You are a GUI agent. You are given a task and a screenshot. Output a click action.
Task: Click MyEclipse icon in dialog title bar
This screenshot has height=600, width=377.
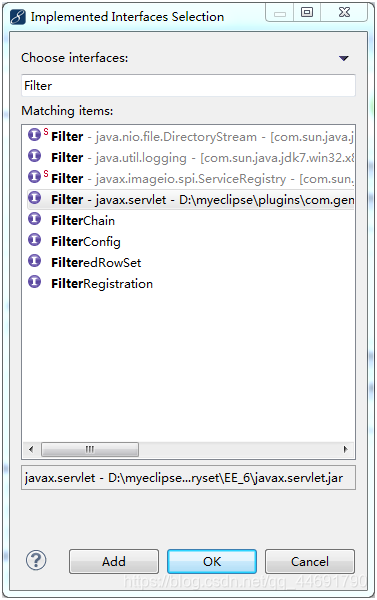point(18,17)
